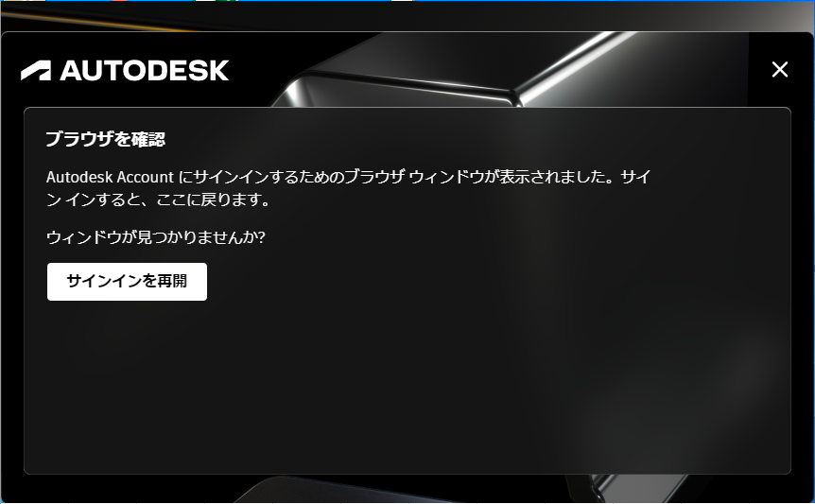Resume sign-in using the white button

pos(127,282)
